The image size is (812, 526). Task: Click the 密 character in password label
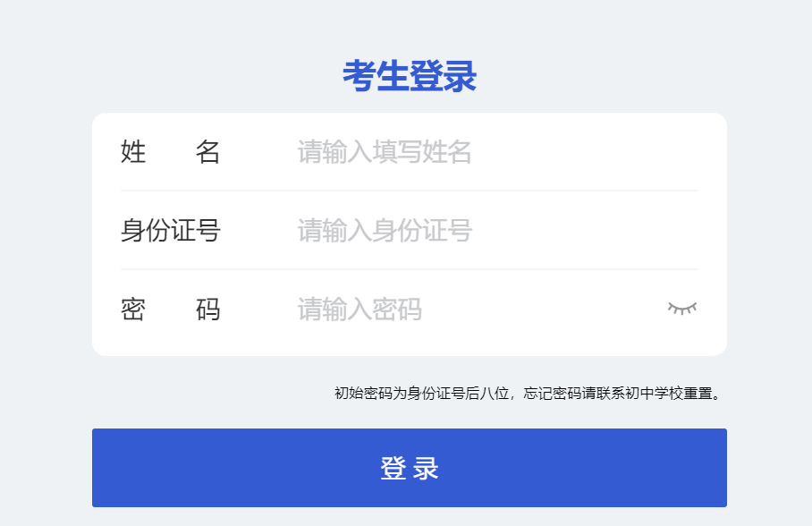[x=133, y=310]
